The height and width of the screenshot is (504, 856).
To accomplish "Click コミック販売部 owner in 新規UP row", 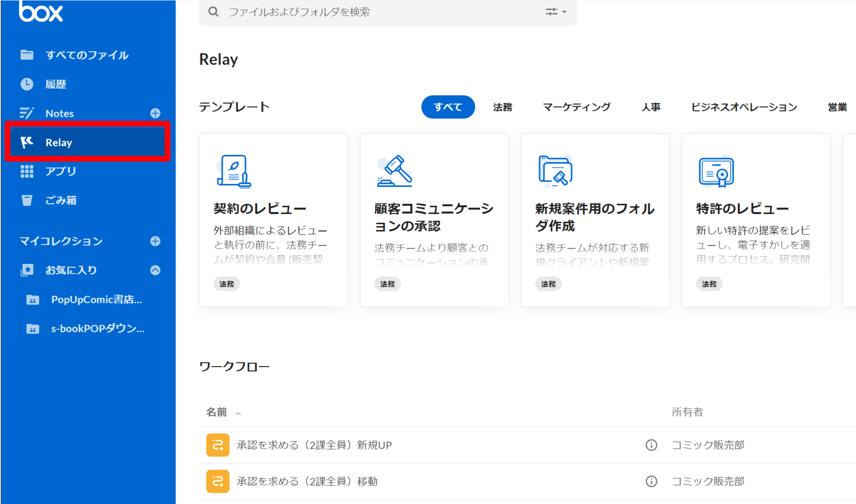I will (x=708, y=445).
